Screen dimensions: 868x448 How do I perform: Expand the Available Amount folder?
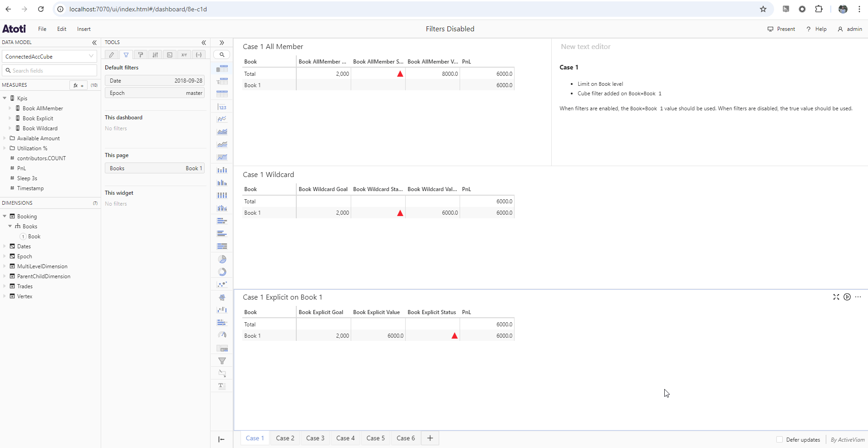[x=5, y=138]
